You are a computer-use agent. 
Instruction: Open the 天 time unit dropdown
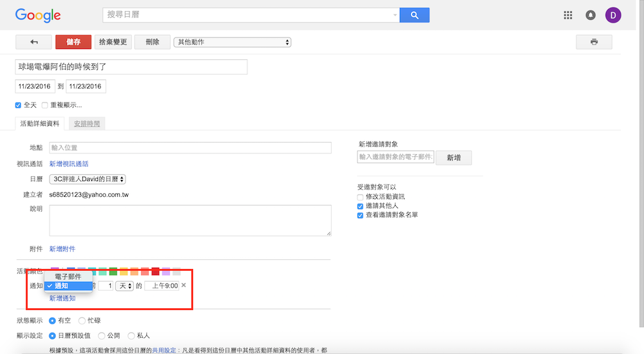click(124, 286)
